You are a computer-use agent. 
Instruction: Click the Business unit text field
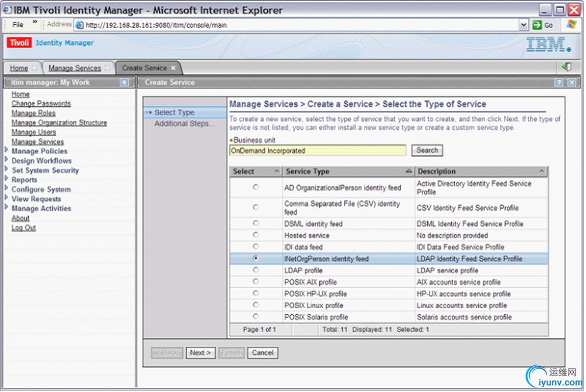317,151
